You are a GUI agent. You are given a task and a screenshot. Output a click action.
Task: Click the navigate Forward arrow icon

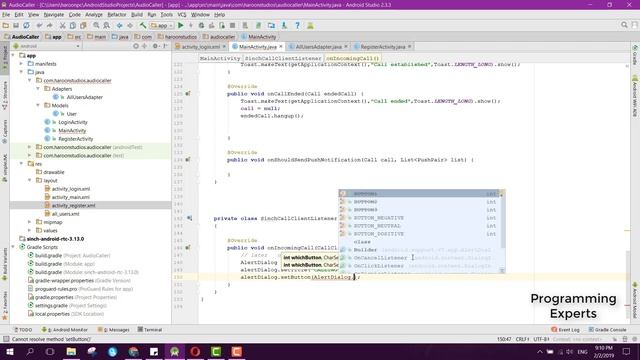[x=130, y=25]
